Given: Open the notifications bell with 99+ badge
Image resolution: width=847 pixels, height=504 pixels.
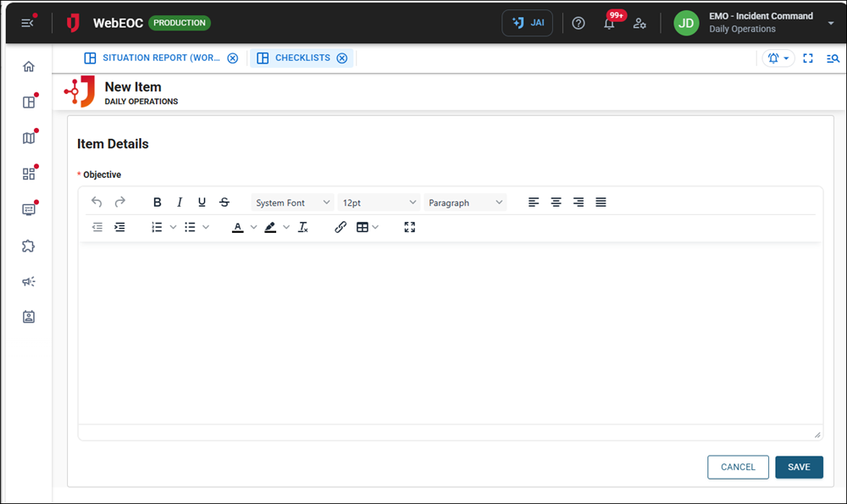Looking at the screenshot, I should click(x=609, y=24).
